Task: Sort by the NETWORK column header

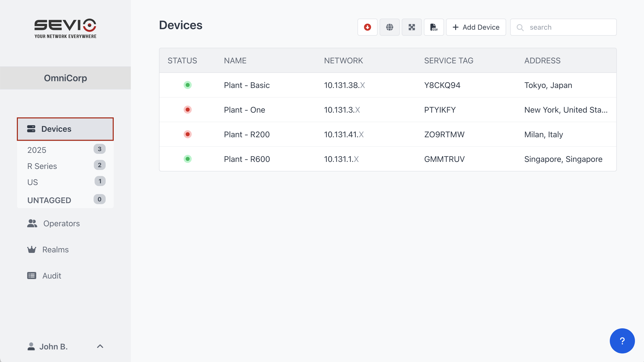Action: tap(343, 61)
